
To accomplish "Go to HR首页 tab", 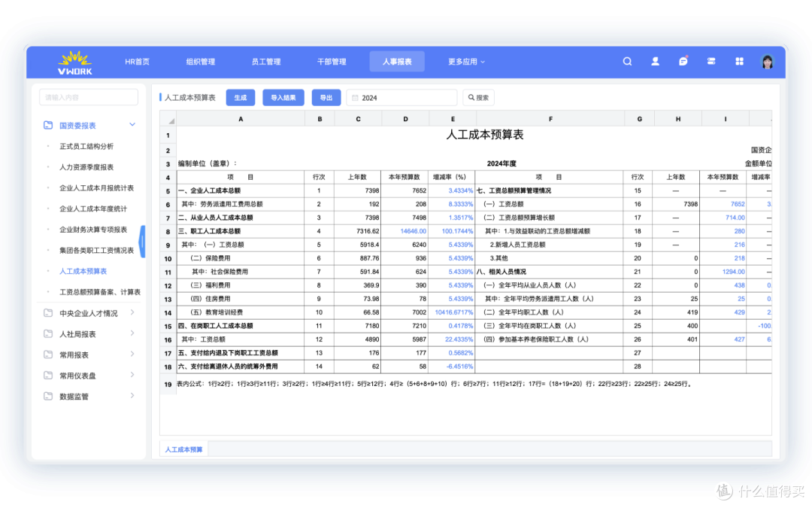I will pos(138,61).
